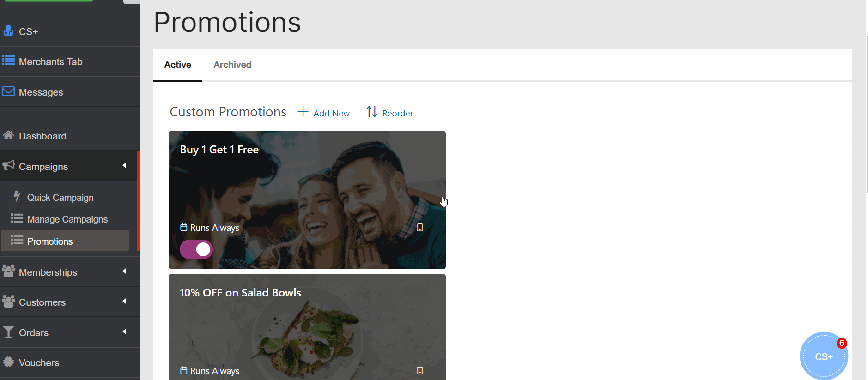The height and width of the screenshot is (380, 868).
Task: Click the CS+ user icon in sidebar
Action: pyautogui.click(x=8, y=30)
